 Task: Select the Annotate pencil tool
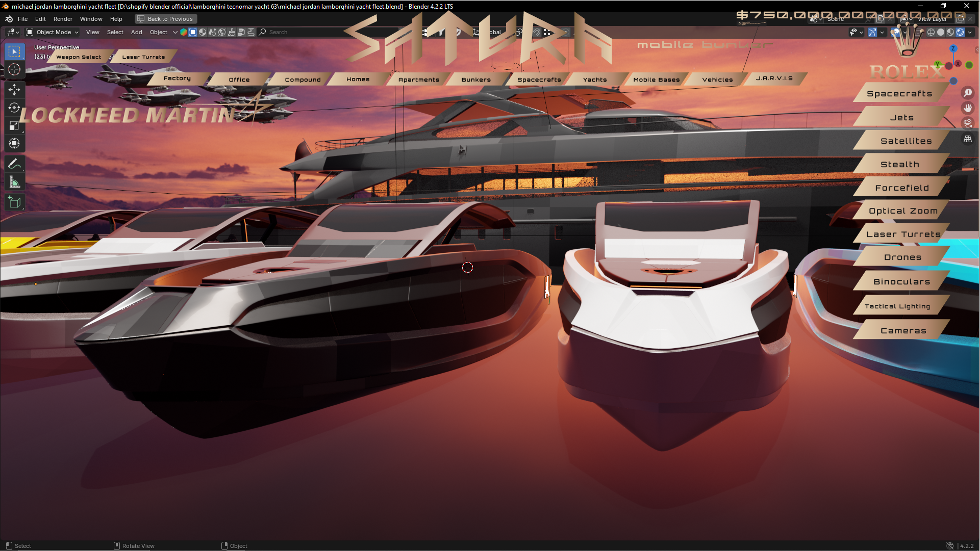[14, 164]
